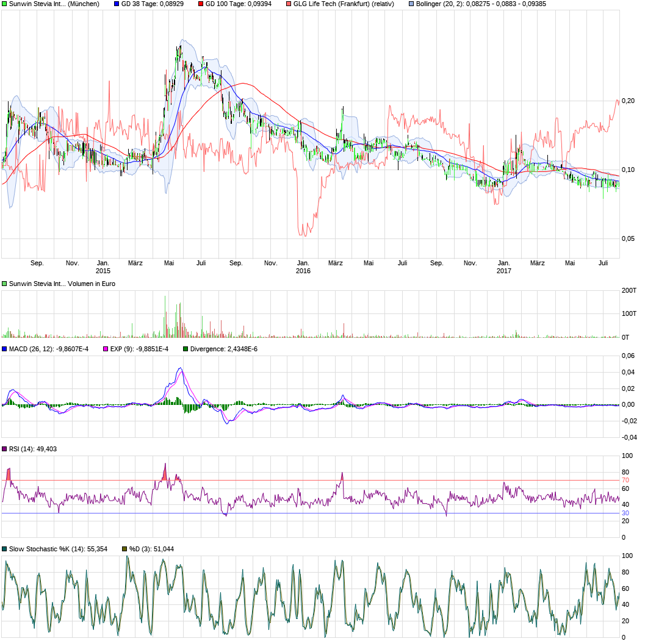This screenshot has height=644, width=645.
Task: Click the green Sunwin Stevia legend swatch
Action: coord(4,4)
